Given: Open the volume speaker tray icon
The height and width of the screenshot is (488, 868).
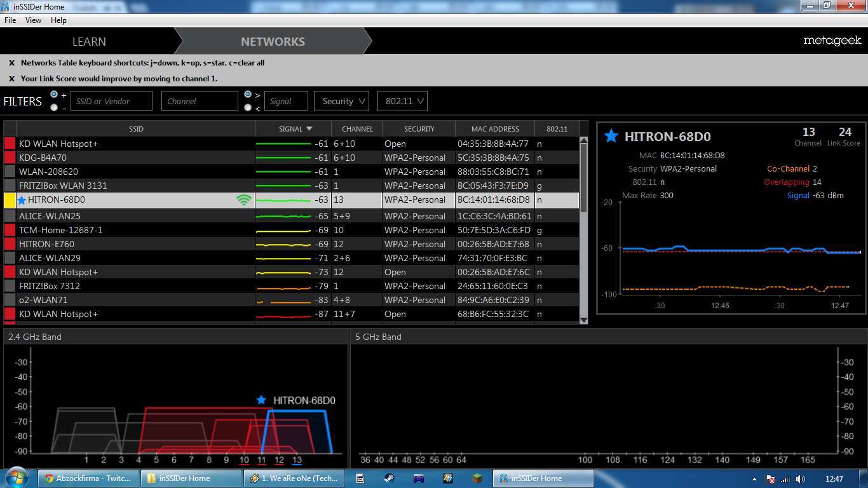Looking at the screenshot, I should click(x=801, y=479).
